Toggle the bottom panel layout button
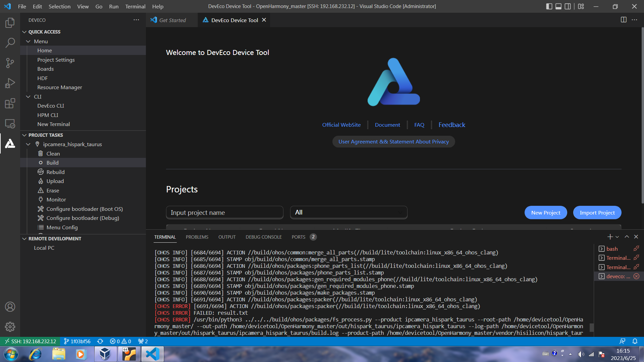Viewport: 644px width, 362px height. point(558,6)
